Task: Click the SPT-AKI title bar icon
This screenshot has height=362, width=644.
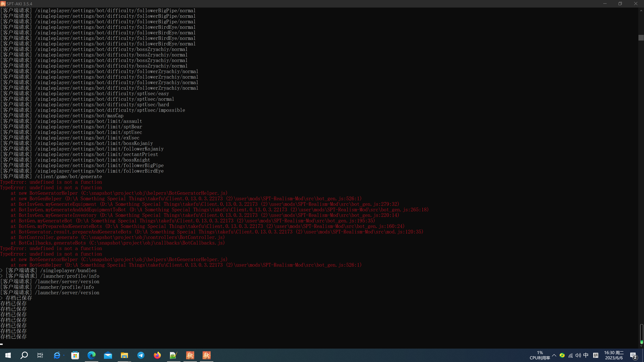Action: [x=3, y=4]
